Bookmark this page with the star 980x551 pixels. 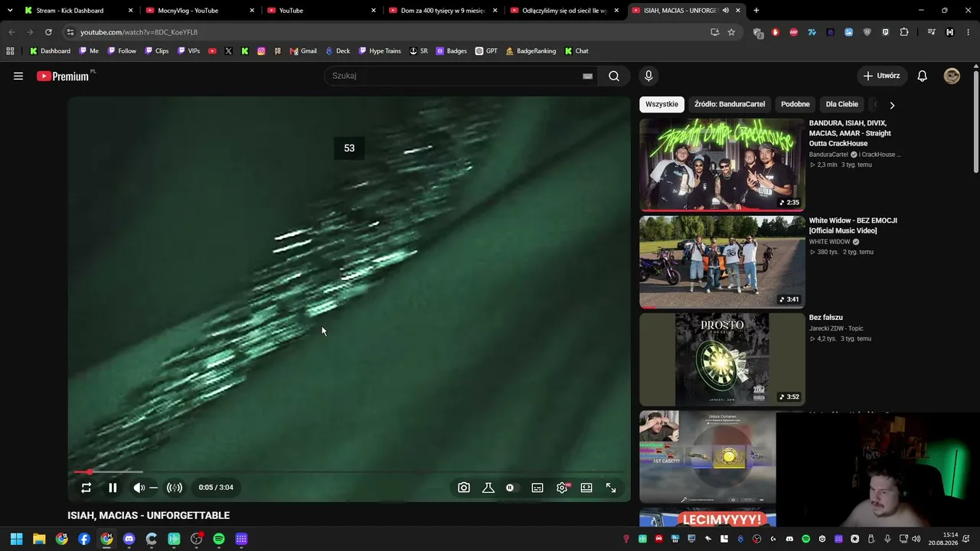click(731, 32)
